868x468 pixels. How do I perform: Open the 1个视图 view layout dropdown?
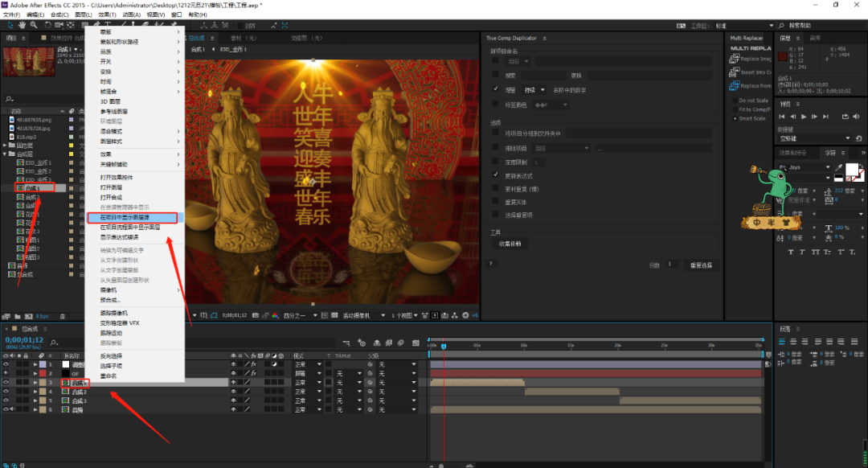(404, 315)
